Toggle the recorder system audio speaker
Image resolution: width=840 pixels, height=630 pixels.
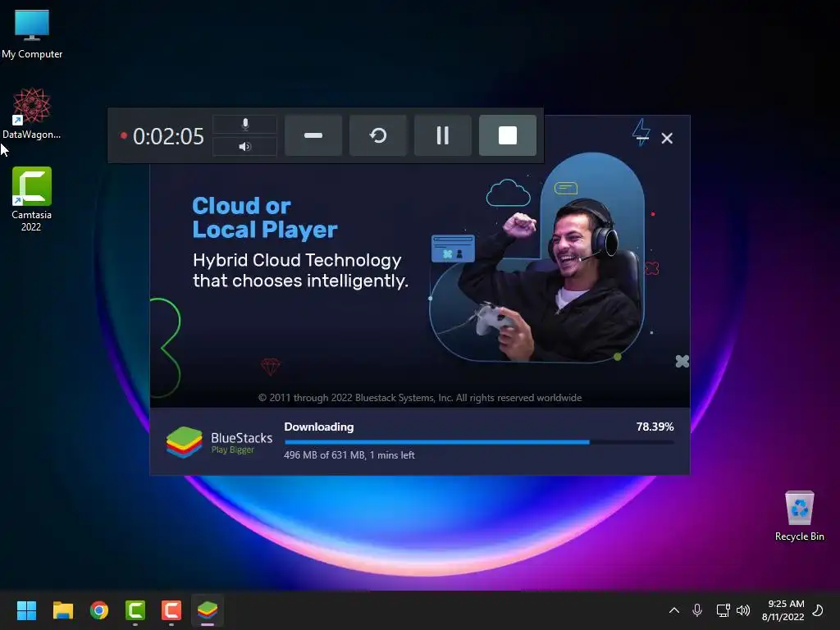click(244, 146)
